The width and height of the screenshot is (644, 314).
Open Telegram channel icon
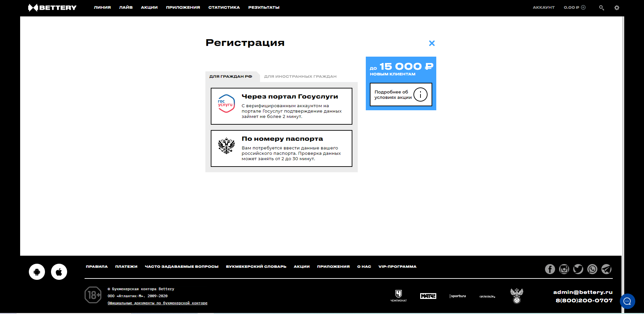click(x=606, y=269)
